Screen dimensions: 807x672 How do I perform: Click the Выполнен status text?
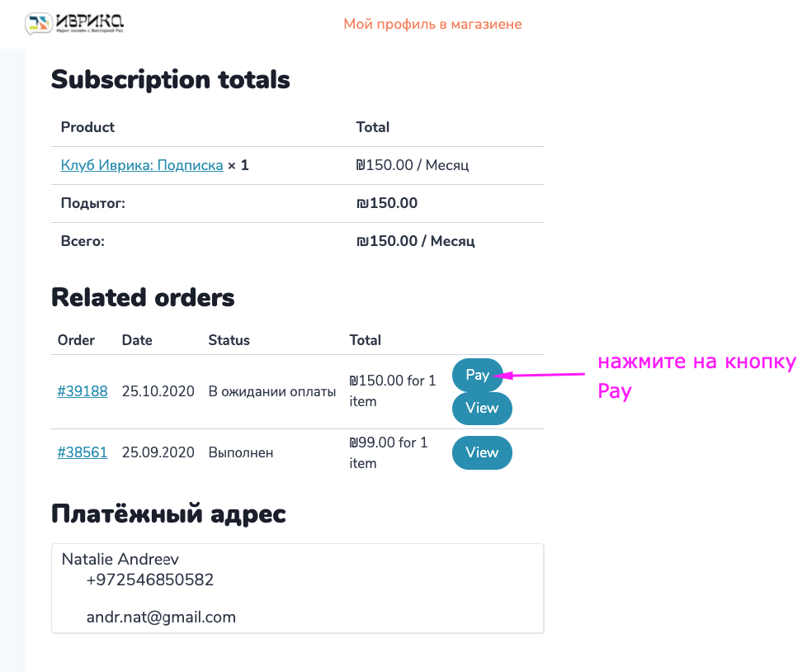pos(241,452)
